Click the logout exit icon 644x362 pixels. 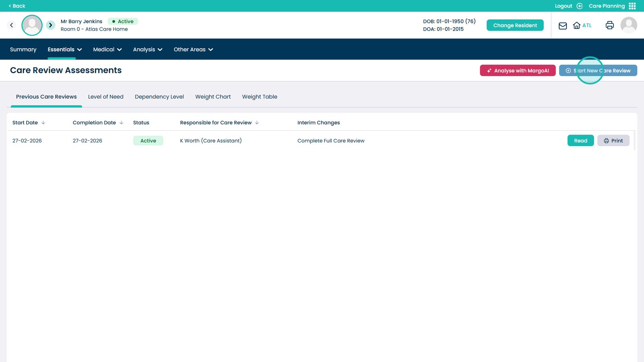click(580, 6)
